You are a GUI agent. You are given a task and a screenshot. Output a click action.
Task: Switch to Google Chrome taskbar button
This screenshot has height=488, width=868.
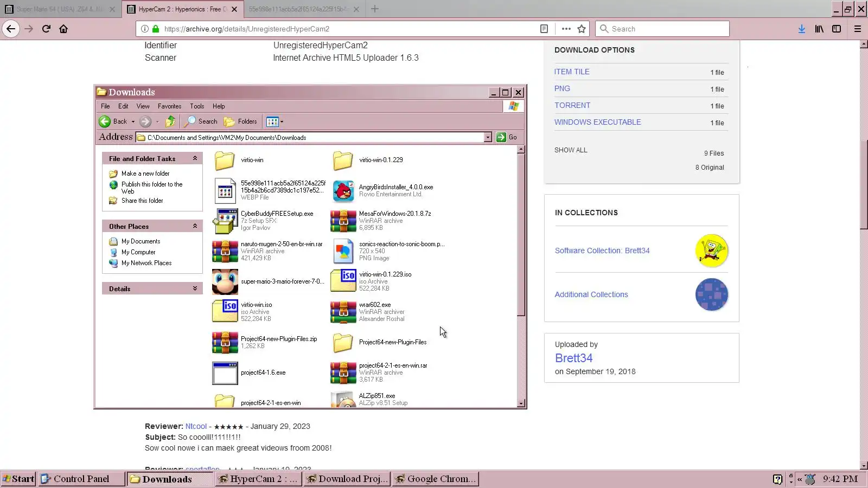point(435,479)
